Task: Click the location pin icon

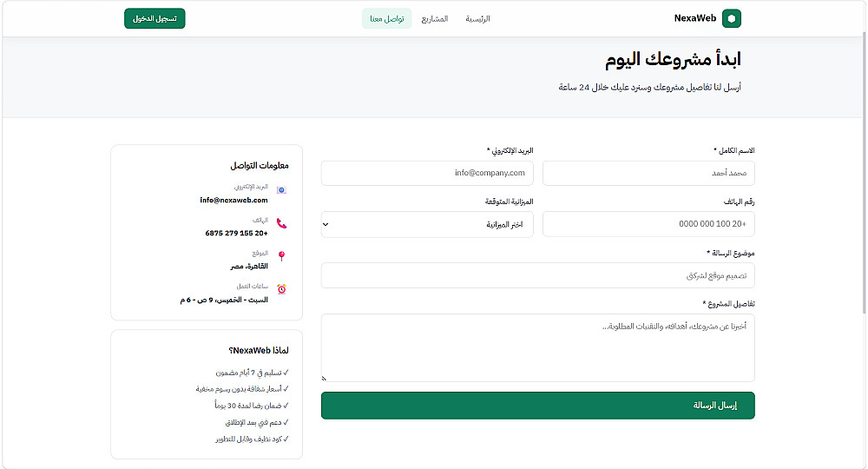Action: pyautogui.click(x=282, y=256)
